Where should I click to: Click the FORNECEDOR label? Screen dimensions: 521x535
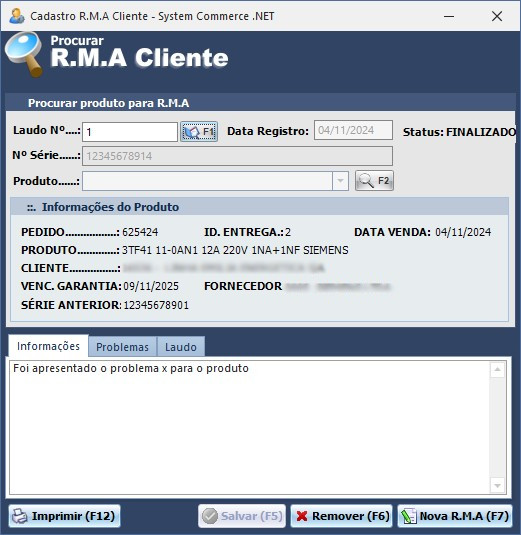tap(243, 286)
